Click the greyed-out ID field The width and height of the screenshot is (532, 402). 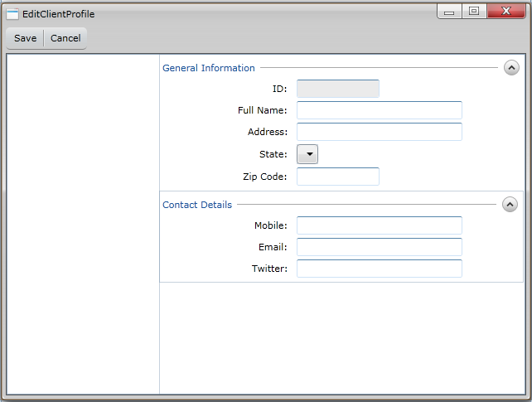click(337, 89)
